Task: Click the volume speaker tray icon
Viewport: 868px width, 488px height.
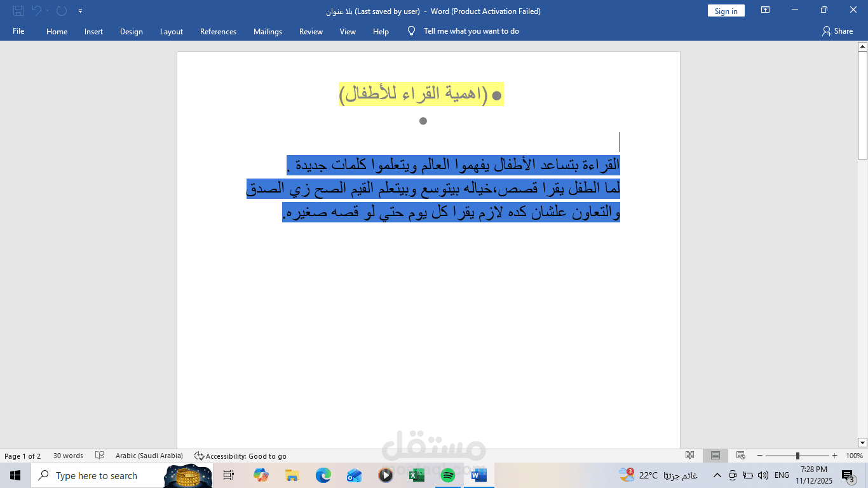Action: tap(763, 475)
